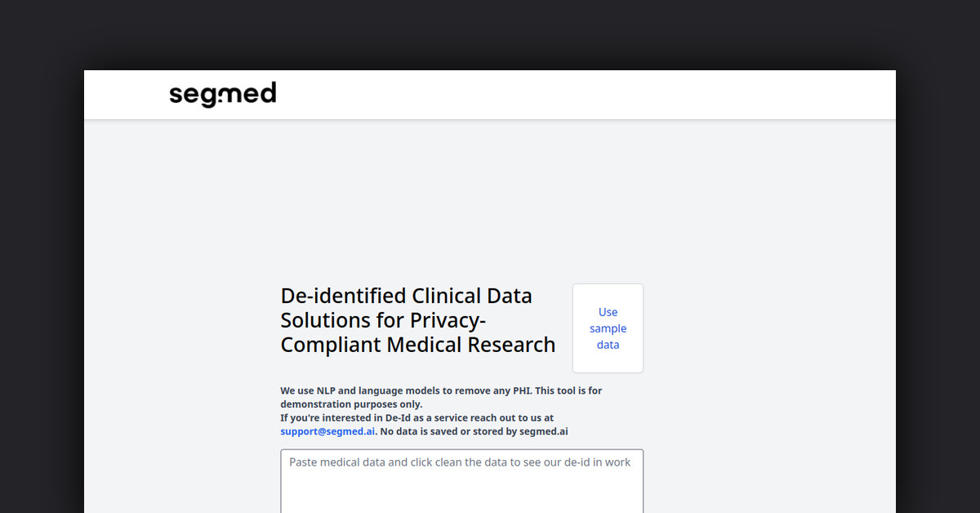Click the word "sample" in the sample data button
The width and height of the screenshot is (980, 513).
coord(608,328)
